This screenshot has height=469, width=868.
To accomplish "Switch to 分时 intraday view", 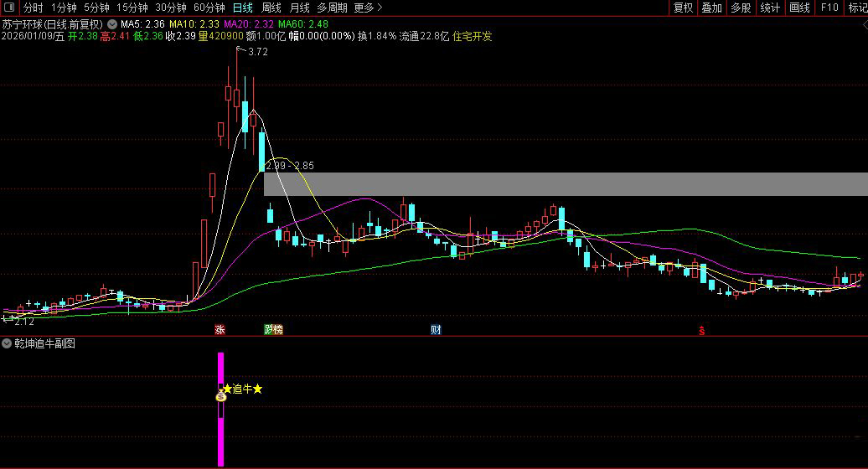I will point(34,8).
